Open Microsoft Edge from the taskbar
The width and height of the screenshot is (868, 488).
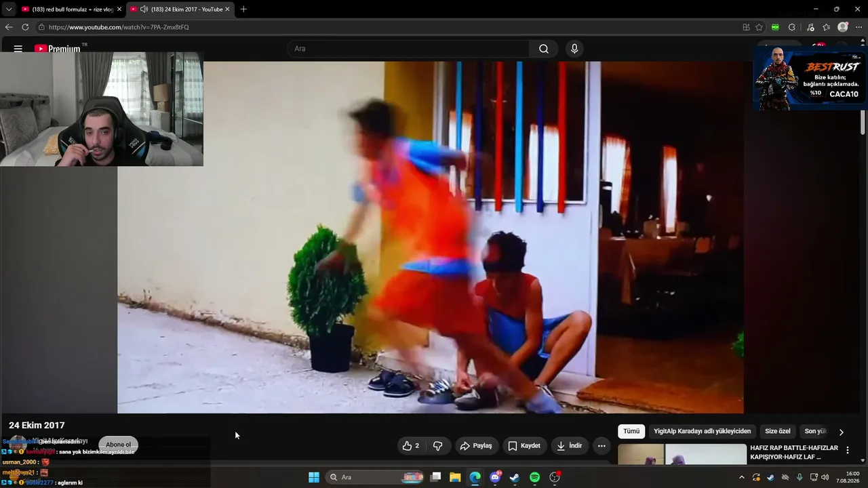475,477
